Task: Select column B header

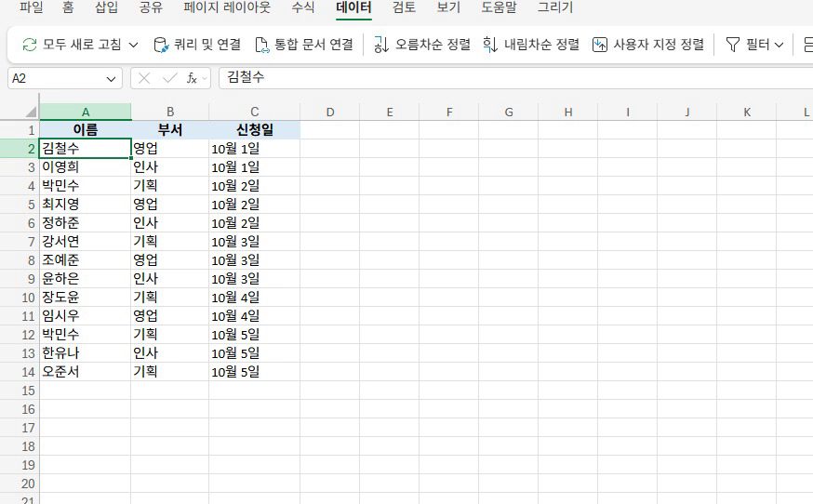Action: coord(170,112)
